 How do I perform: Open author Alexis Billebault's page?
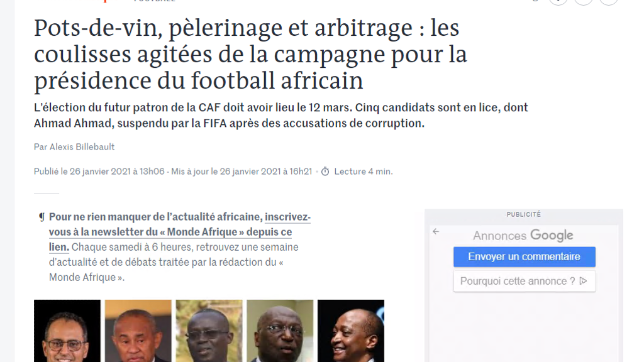[82, 147]
